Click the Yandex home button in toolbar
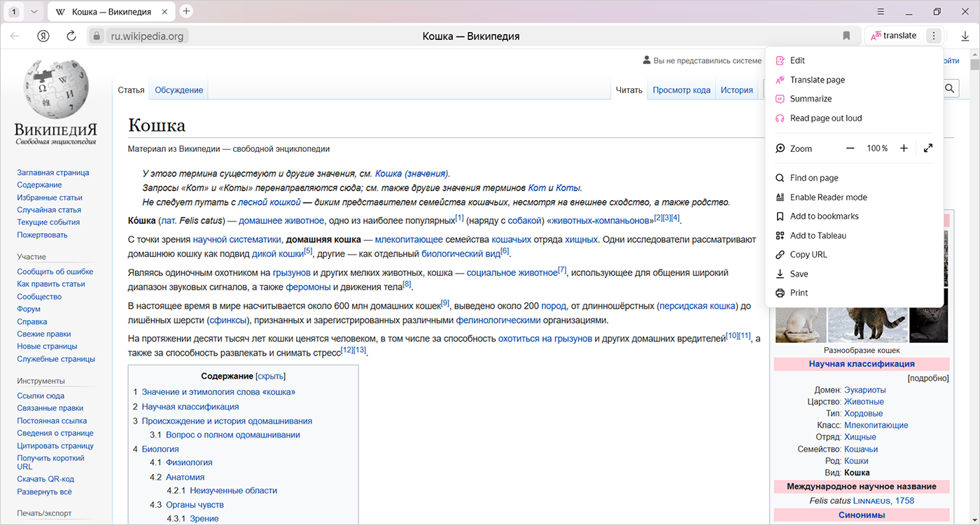The width and height of the screenshot is (980, 525). [43, 36]
